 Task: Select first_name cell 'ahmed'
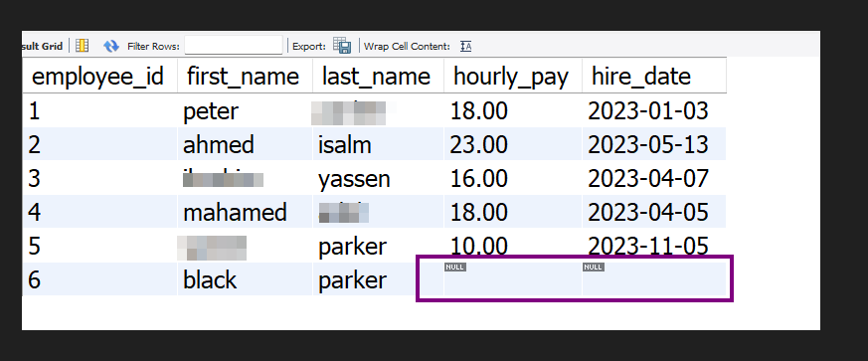coord(245,144)
